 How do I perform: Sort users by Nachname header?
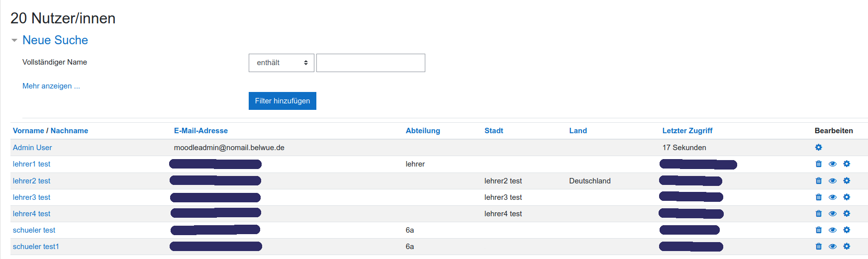(x=69, y=131)
